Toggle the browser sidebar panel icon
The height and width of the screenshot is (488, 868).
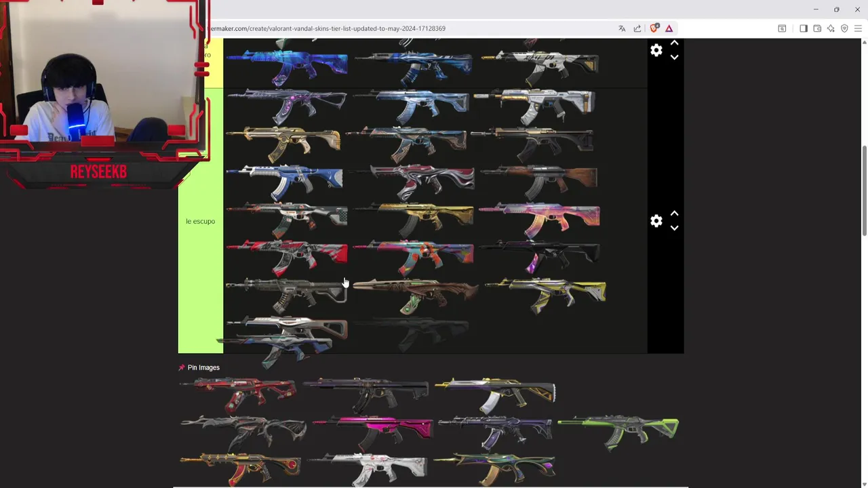click(x=804, y=28)
